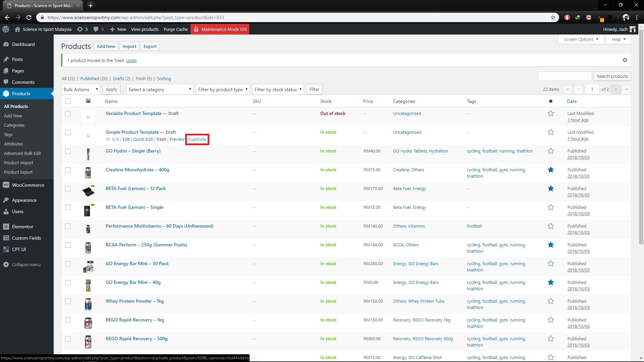Open Bulk Actions dropdown
The image size is (644, 362).
tap(81, 89)
